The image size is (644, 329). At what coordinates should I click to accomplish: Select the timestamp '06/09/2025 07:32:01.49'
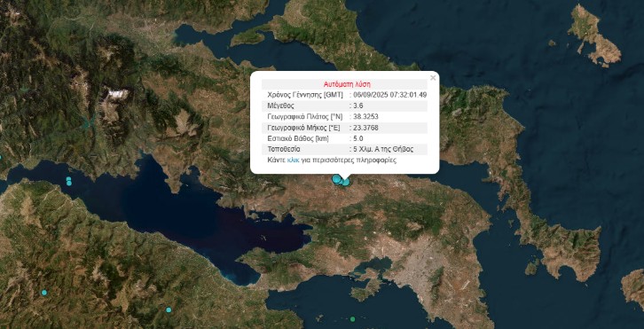(x=389, y=95)
